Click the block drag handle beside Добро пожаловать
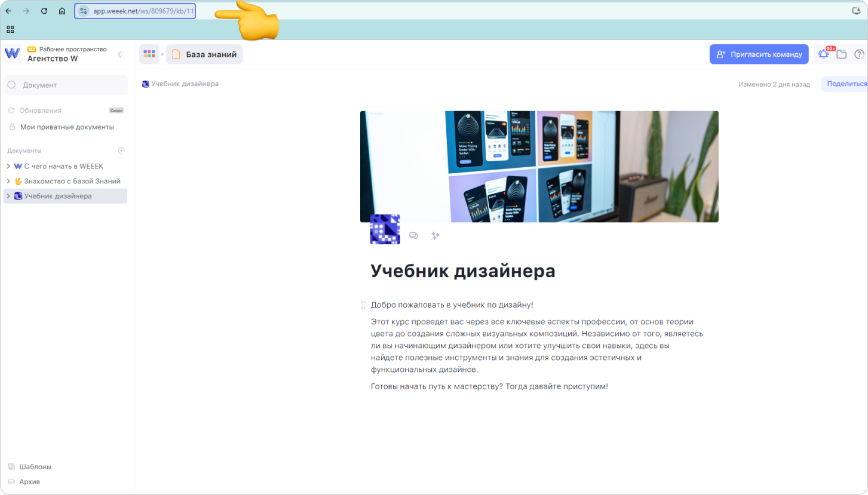The image size is (868, 495). click(363, 305)
